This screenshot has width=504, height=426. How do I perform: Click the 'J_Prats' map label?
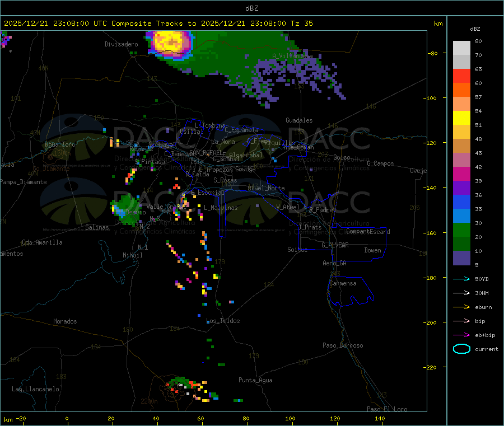click(x=310, y=227)
